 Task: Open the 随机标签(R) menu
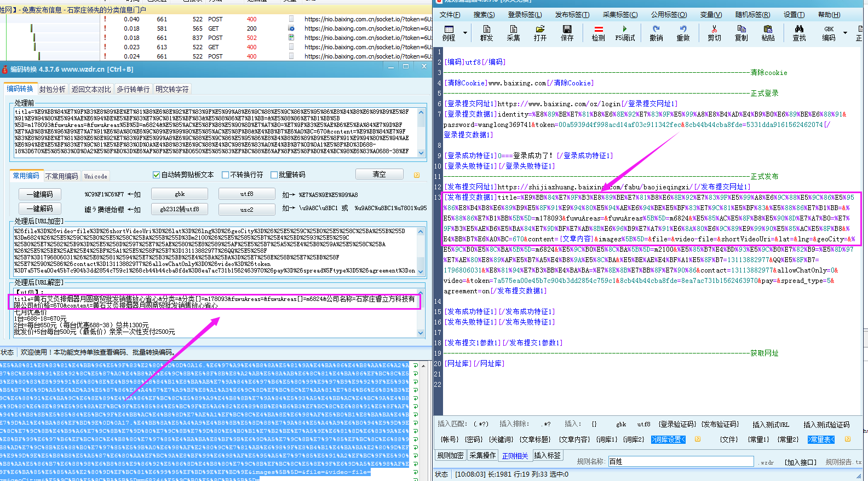tap(752, 15)
